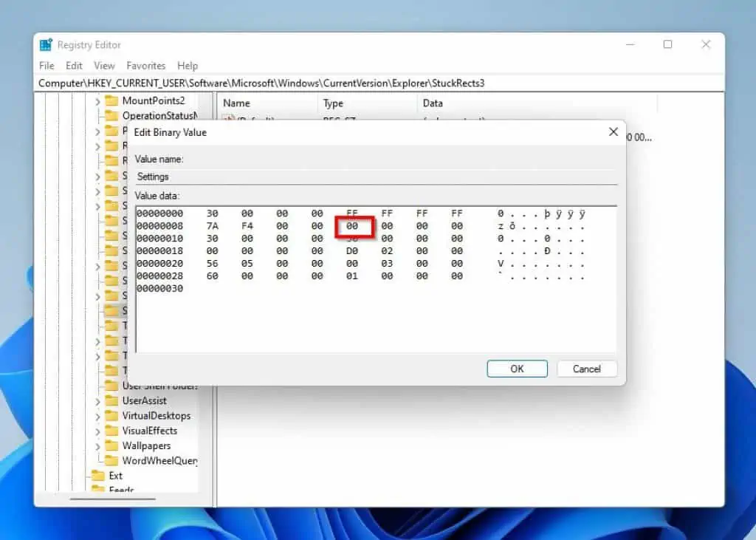756x540 pixels.
Task: Click the OperationStatus folder icon
Action: click(111, 115)
